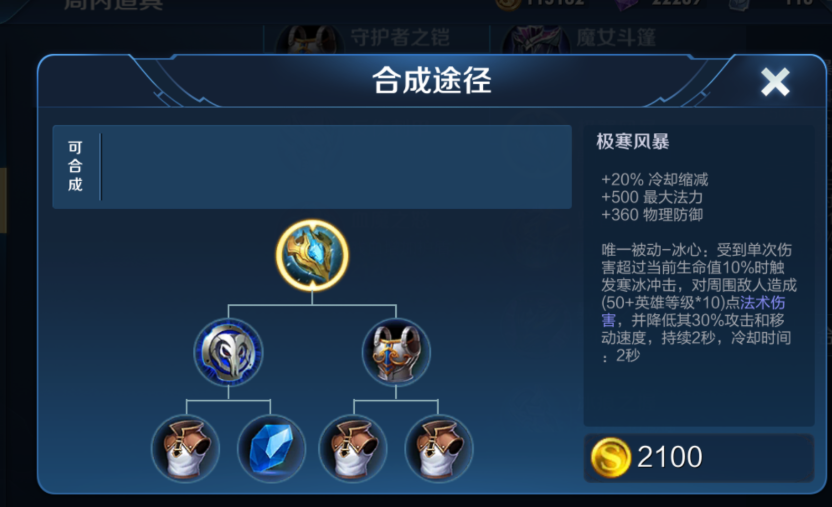Image resolution: width=832 pixels, height=507 pixels.
Task: Select the silver chest armor in second tier
Action: 396,352
